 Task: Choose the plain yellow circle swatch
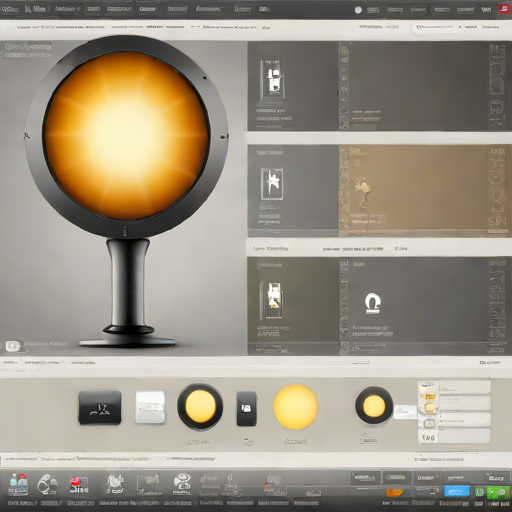point(295,407)
